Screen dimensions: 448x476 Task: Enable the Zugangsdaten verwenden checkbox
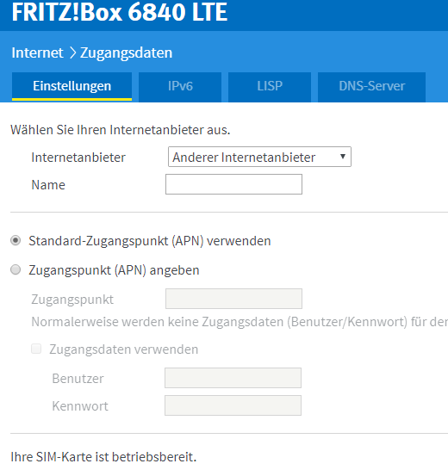point(36,349)
